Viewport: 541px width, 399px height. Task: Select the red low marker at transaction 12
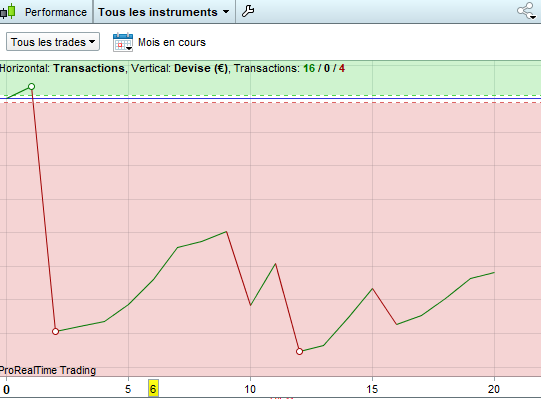[x=299, y=351]
